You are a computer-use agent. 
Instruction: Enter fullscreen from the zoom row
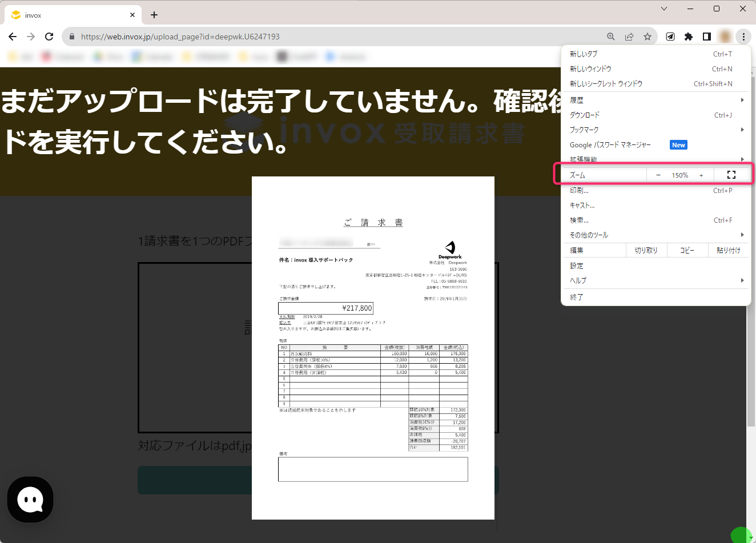coord(731,175)
